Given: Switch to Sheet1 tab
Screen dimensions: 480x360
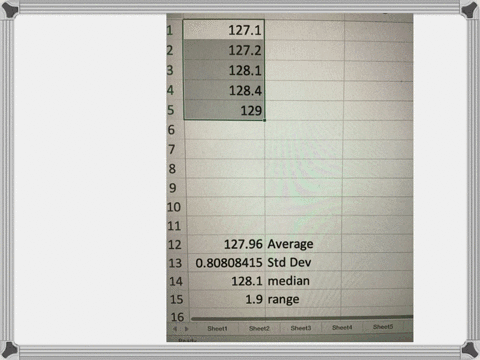Looking at the screenshot, I should point(217,329).
